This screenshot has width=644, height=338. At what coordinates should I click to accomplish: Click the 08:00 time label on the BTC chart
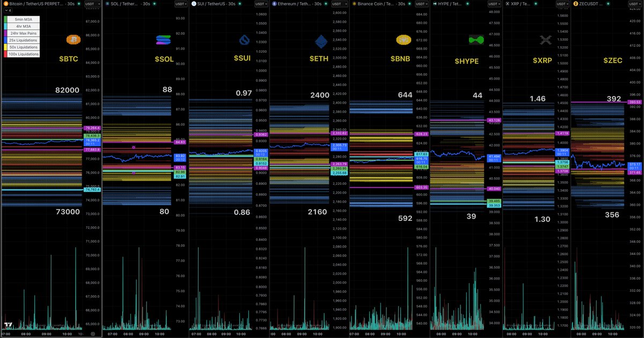click(25, 334)
